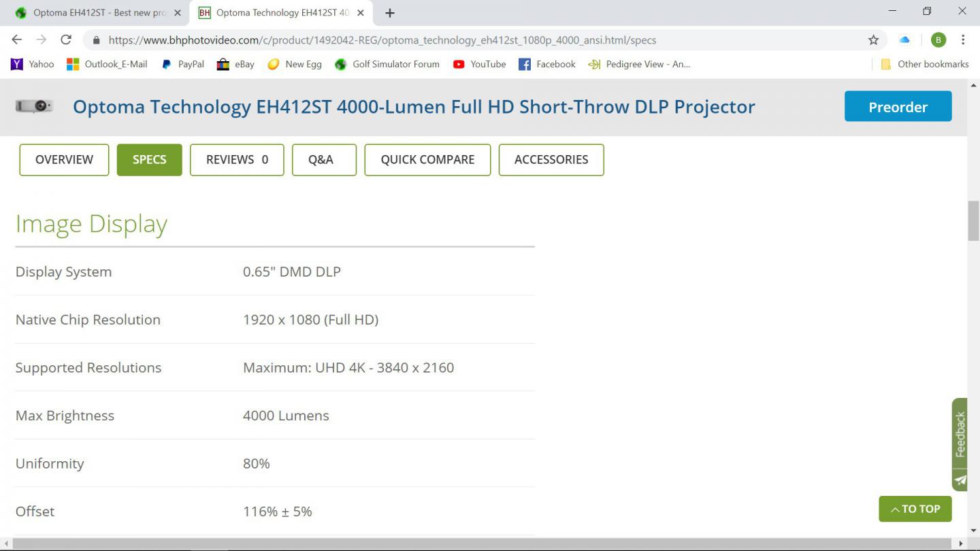The height and width of the screenshot is (551, 980).
Task: Click the projector product thumbnail
Action: tap(34, 106)
